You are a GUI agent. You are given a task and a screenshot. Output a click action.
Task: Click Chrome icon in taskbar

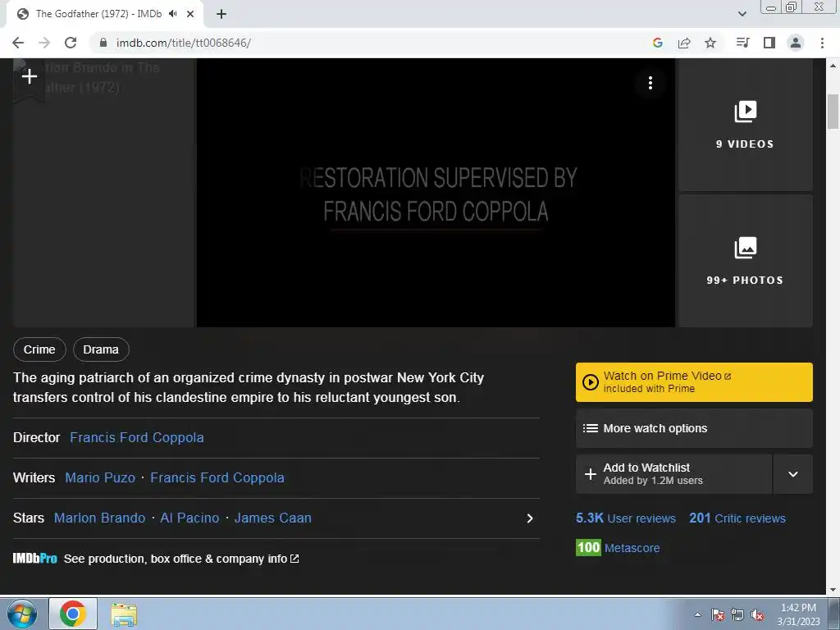click(x=73, y=614)
